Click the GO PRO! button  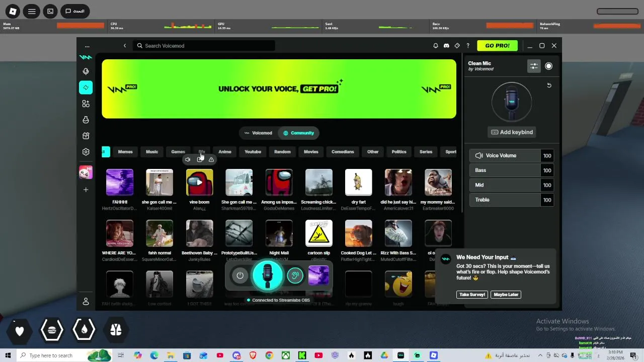(497, 46)
